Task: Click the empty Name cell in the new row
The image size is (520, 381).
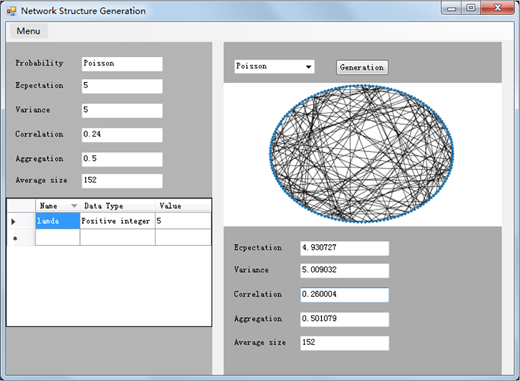Action: [57, 237]
